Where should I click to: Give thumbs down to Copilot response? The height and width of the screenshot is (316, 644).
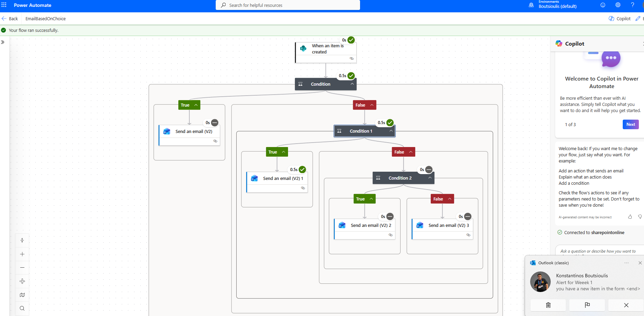[x=640, y=217]
